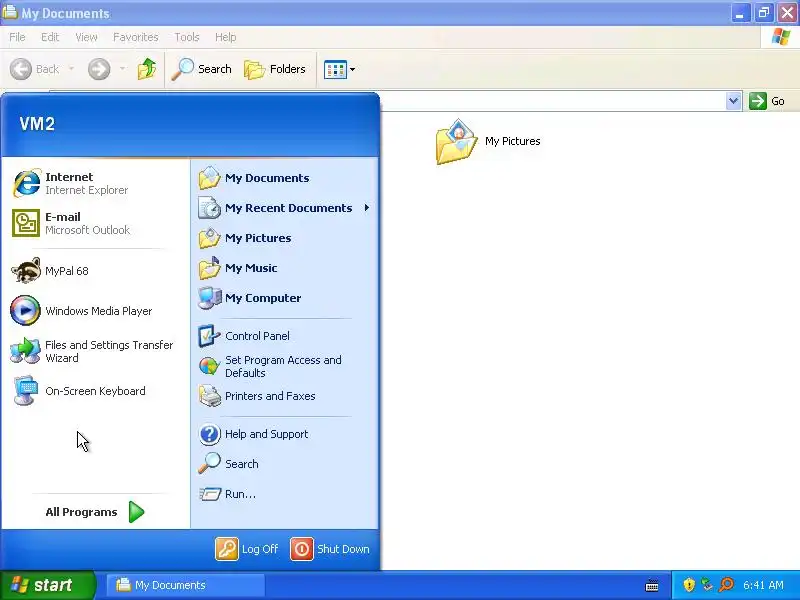This screenshot has width=800, height=600.
Task: Launch Microsoft Outlook E-mail entry
Action: click(95, 223)
